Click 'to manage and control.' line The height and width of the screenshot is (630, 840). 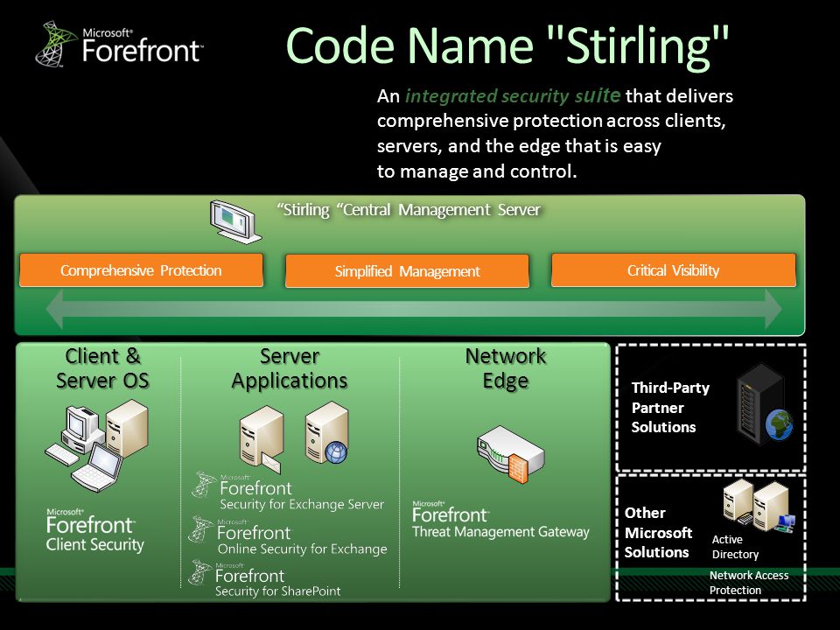(x=477, y=171)
